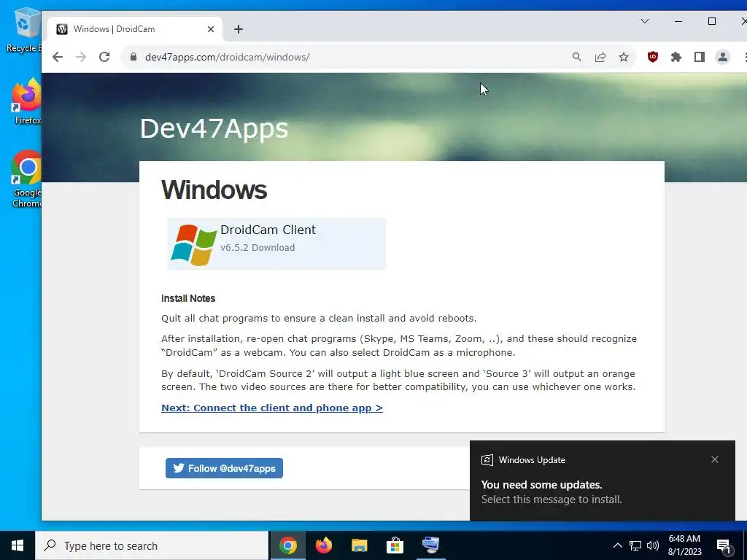Open the computer monitor app in the taskbar
Screen dimensions: 747x560
point(430,545)
